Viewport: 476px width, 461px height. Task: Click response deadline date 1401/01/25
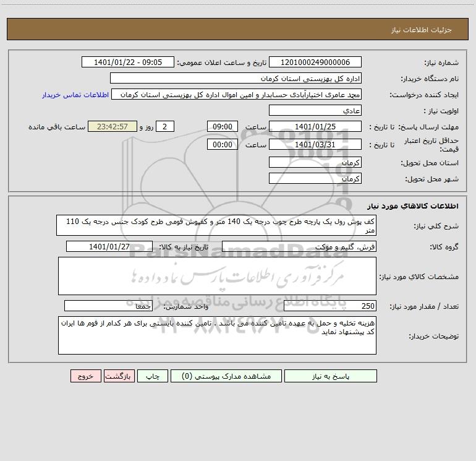[x=315, y=127]
